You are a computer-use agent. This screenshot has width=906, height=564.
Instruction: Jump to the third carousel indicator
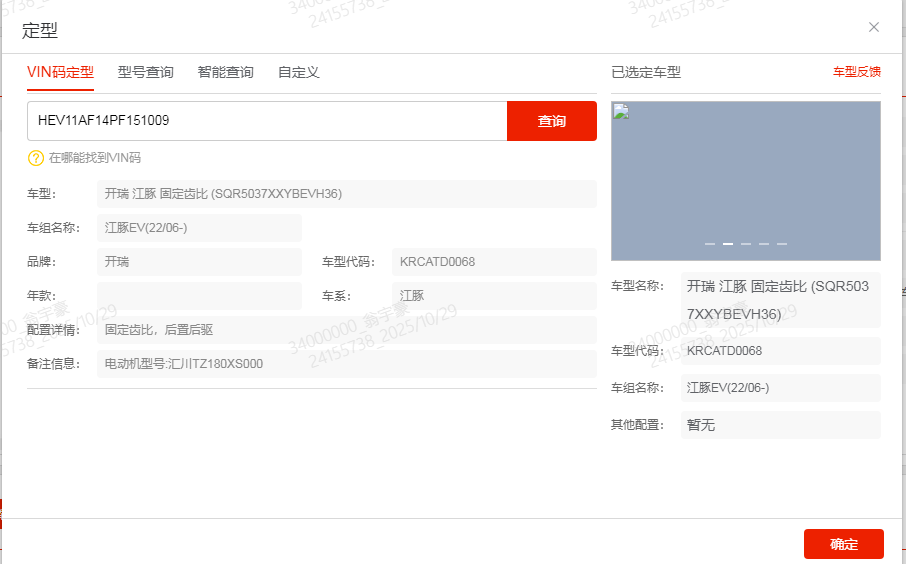[x=746, y=244]
